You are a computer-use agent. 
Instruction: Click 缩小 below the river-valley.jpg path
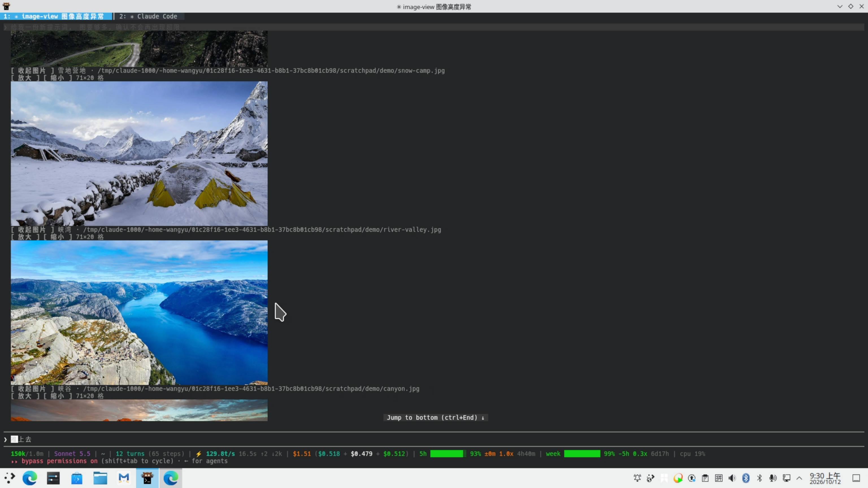click(57, 237)
